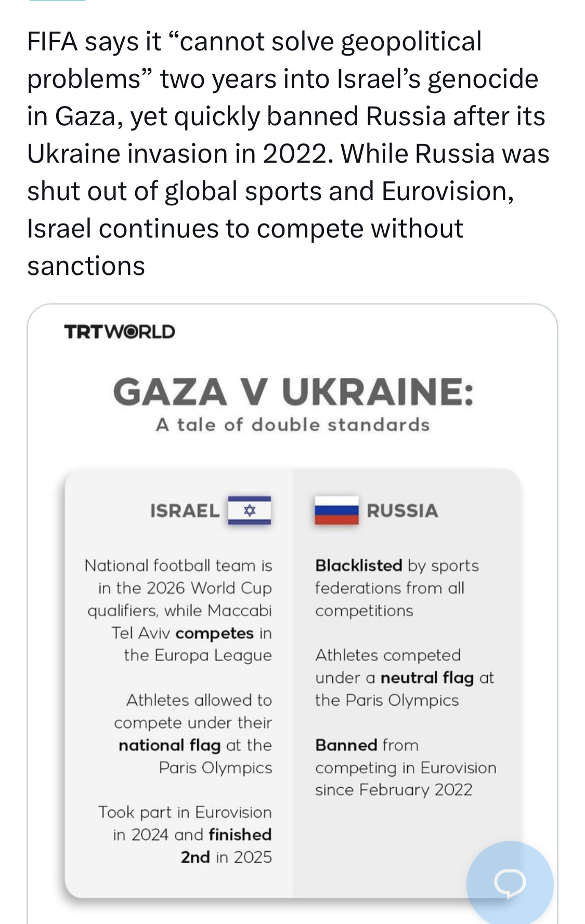This screenshot has height=924, width=585.
Task: Click the bold word "Blacklisted"
Action: pos(359,565)
